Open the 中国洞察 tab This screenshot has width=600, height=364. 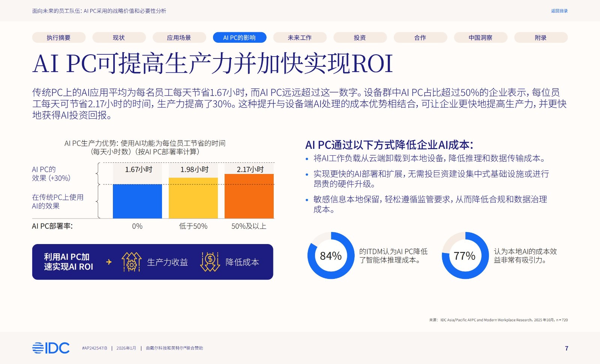coord(480,37)
